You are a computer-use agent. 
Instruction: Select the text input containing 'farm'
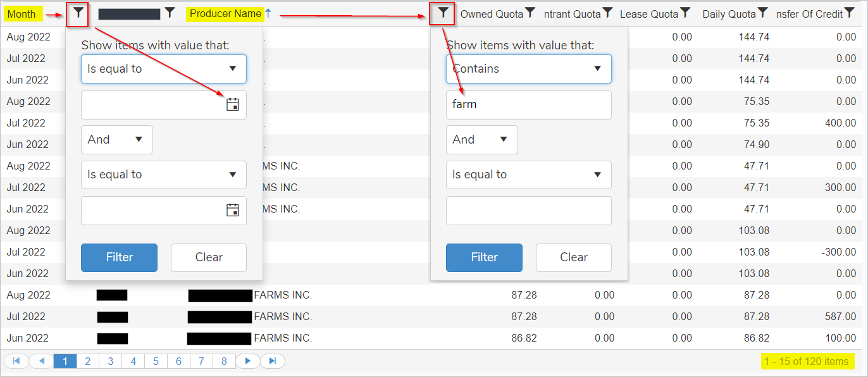pyautogui.click(x=528, y=104)
